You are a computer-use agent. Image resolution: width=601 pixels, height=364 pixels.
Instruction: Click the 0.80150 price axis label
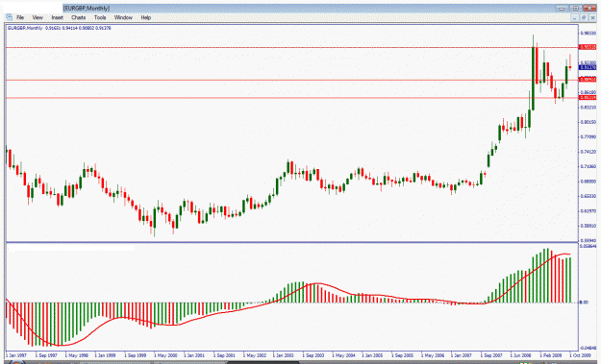click(588, 122)
